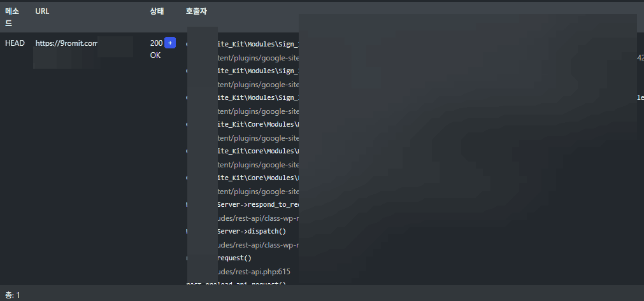This screenshot has height=301, width=644.
Task: Click the 총: 1 total footer text
Action: 12,295
